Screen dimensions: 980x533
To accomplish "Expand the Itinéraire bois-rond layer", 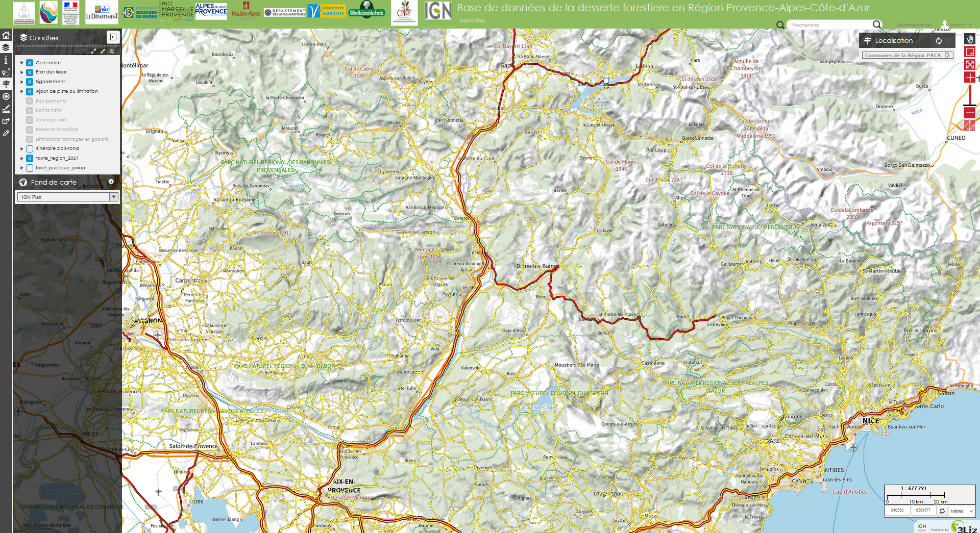I will coord(21,148).
